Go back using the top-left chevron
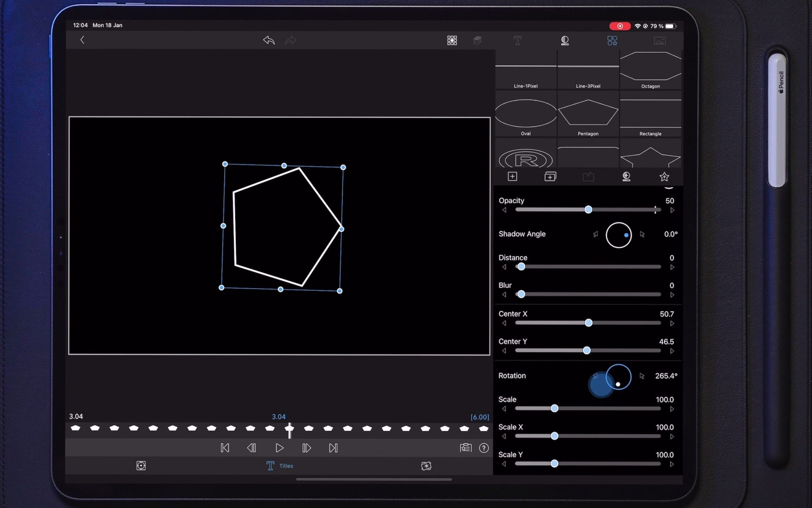This screenshot has width=812, height=508. 82,40
